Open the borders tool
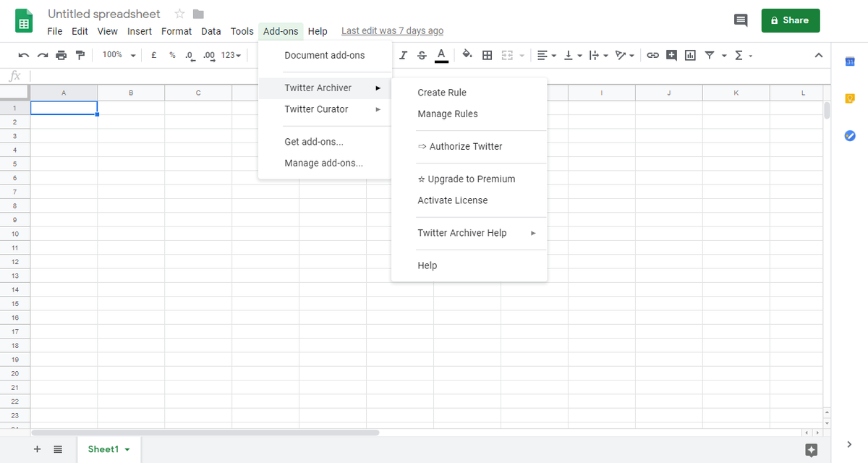The image size is (868, 463). coord(488,55)
